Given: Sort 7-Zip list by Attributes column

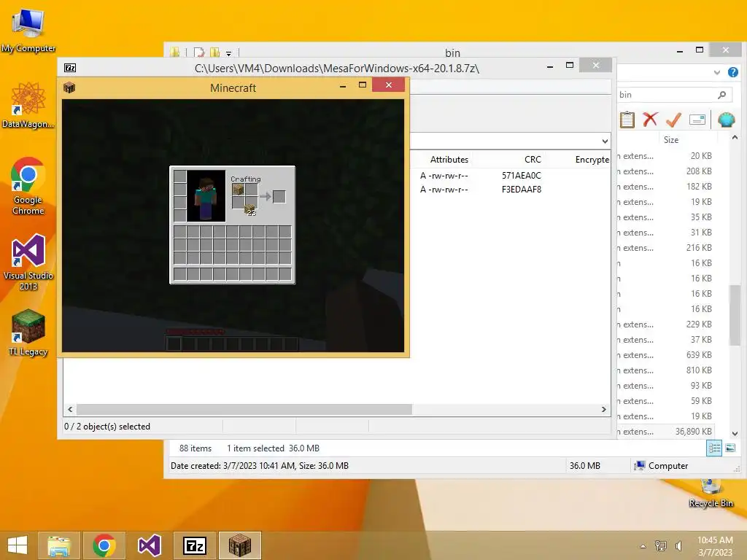Looking at the screenshot, I should pos(449,160).
